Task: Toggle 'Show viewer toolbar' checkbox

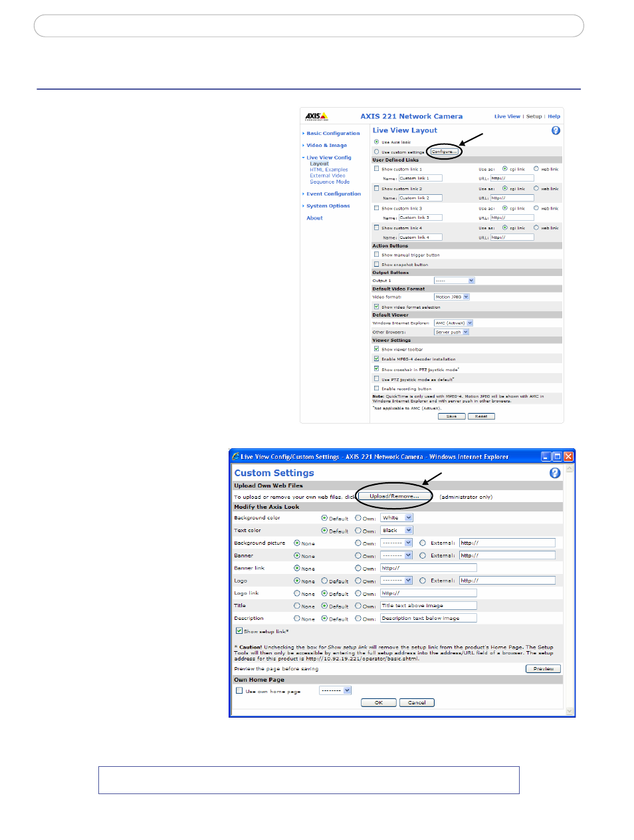Action: (376, 349)
